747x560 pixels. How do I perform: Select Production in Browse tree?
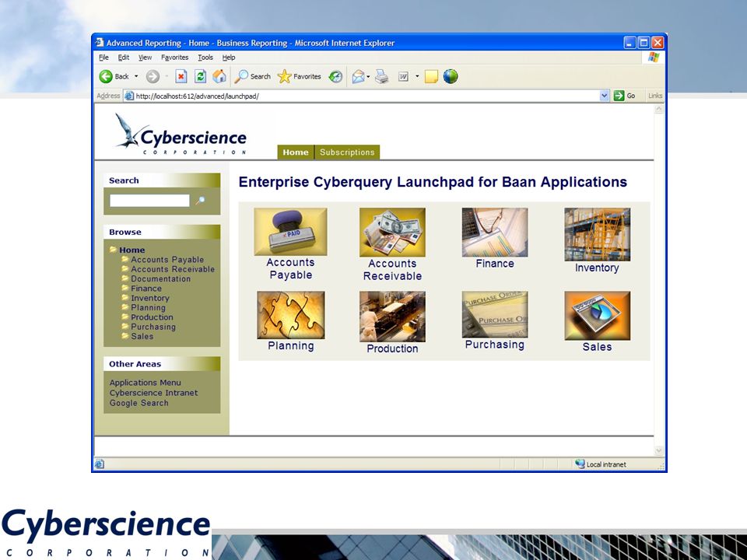(x=152, y=317)
